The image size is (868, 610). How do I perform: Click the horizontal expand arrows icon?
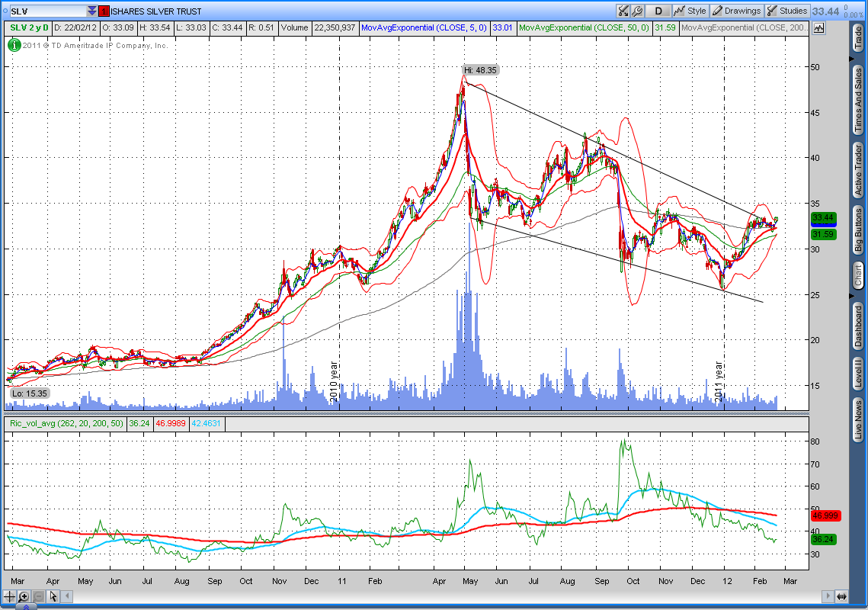coord(841,596)
